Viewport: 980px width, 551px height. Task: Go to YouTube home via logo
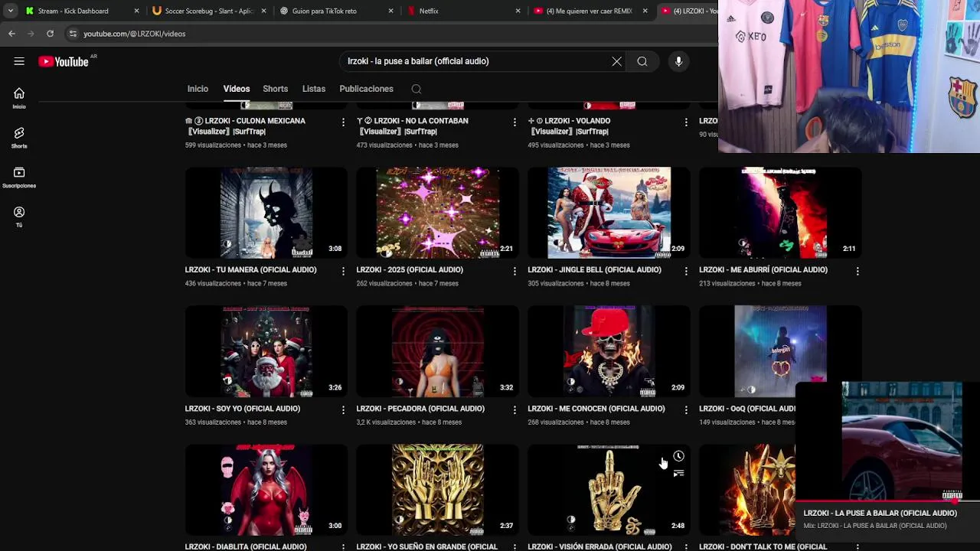click(x=64, y=61)
